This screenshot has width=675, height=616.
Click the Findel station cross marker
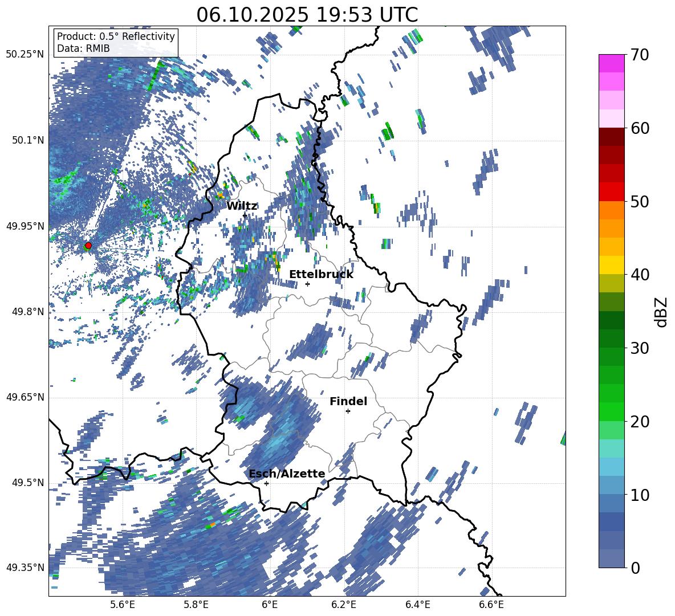click(348, 411)
